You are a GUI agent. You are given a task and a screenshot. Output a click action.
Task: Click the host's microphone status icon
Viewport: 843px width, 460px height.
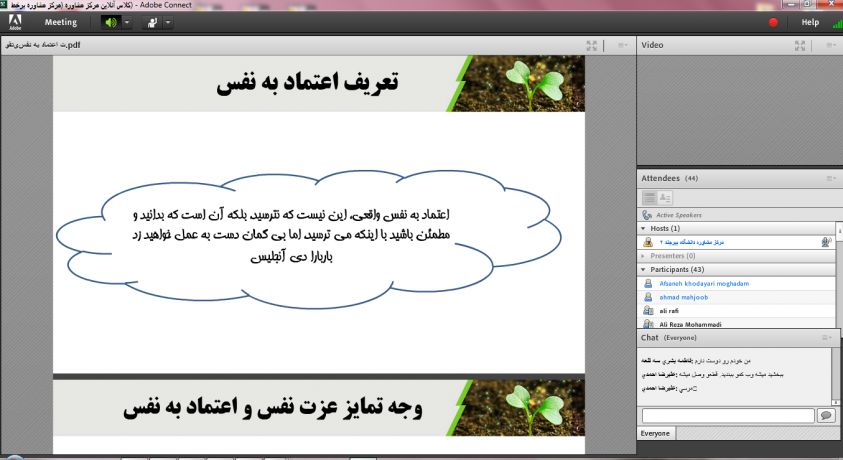click(x=826, y=242)
